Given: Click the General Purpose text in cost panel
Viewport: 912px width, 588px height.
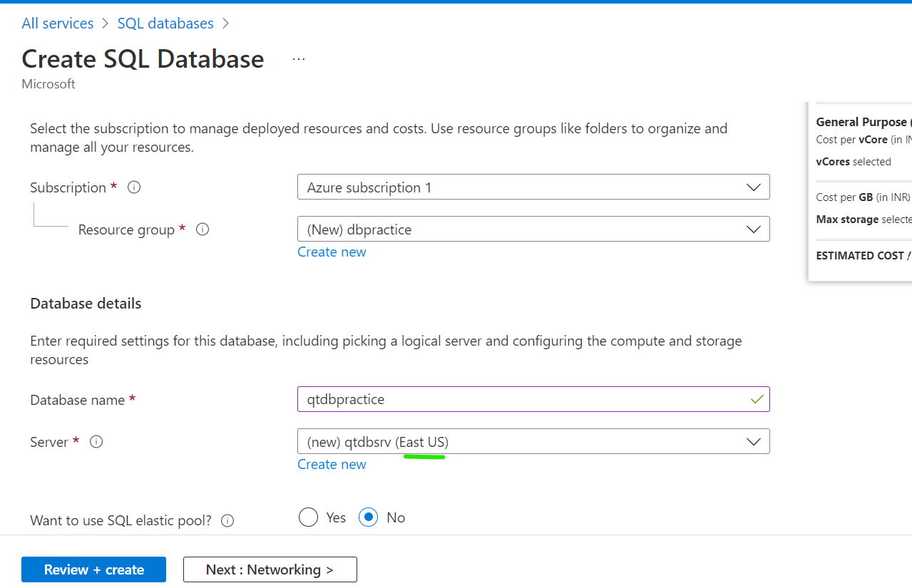Looking at the screenshot, I should pyautogui.click(x=863, y=122).
